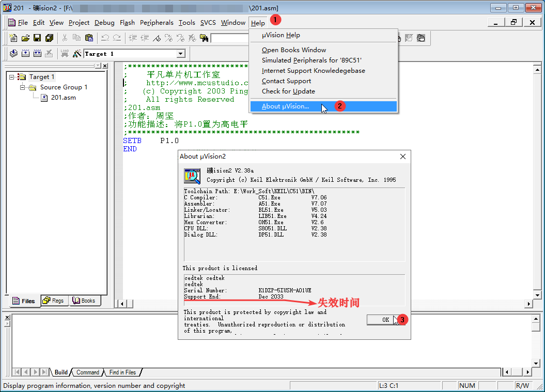
Task: Open the SVCS menu
Action: (208, 23)
